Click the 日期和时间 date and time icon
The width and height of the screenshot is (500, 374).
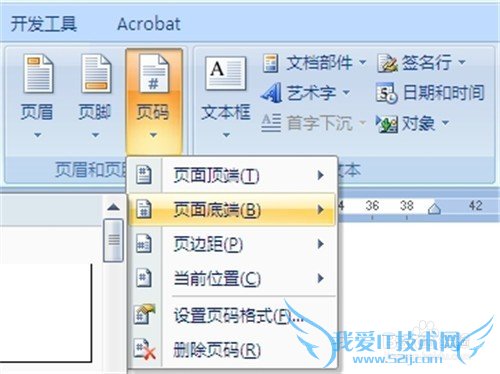click(x=387, y=93)
